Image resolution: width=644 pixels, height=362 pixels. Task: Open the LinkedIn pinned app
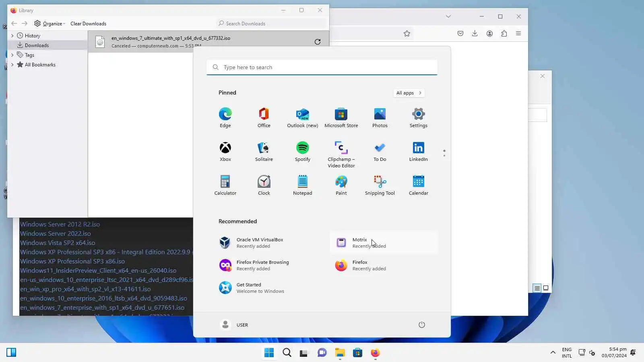point(419,151)
